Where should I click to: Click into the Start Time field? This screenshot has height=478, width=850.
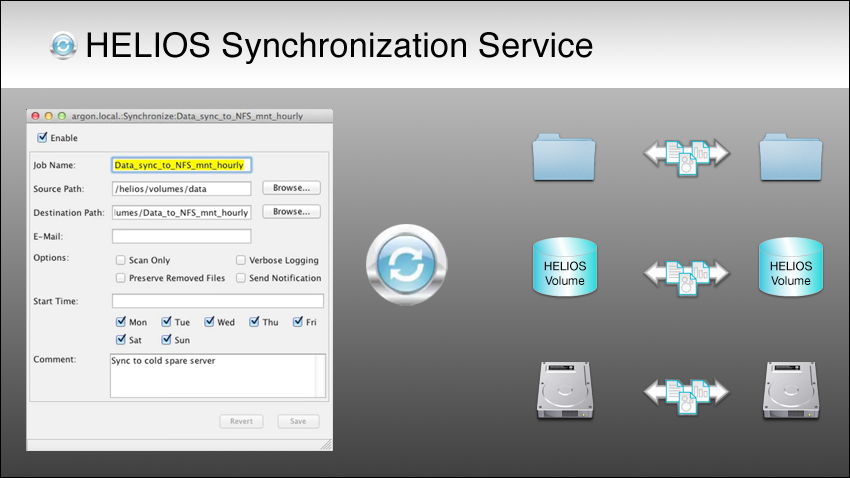(x=218, y=301)
